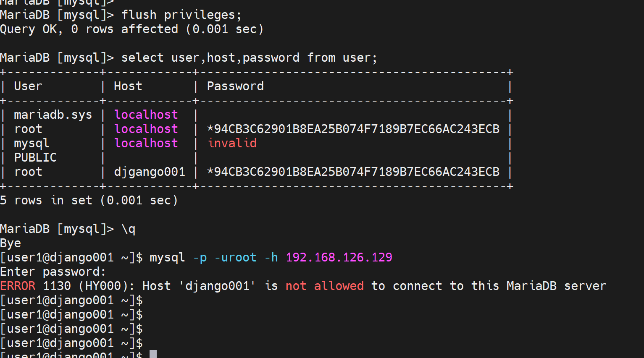Click the "Password" column header
The image size is (644, 358).
(235, 86)
